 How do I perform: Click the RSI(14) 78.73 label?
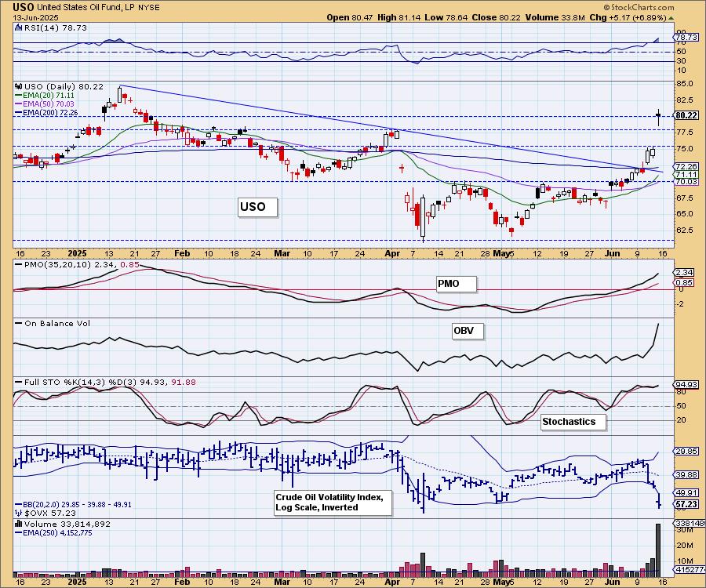tap(55, 27)
